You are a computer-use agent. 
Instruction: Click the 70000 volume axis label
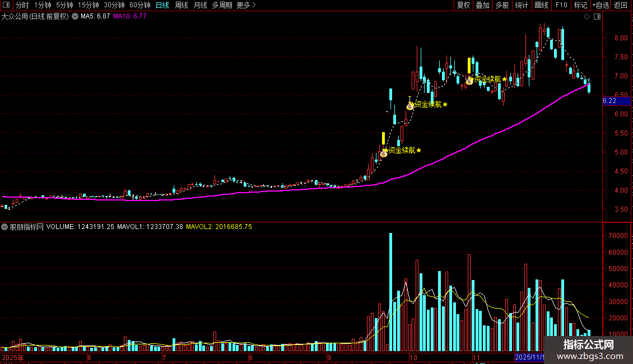(x=618, y=236)
